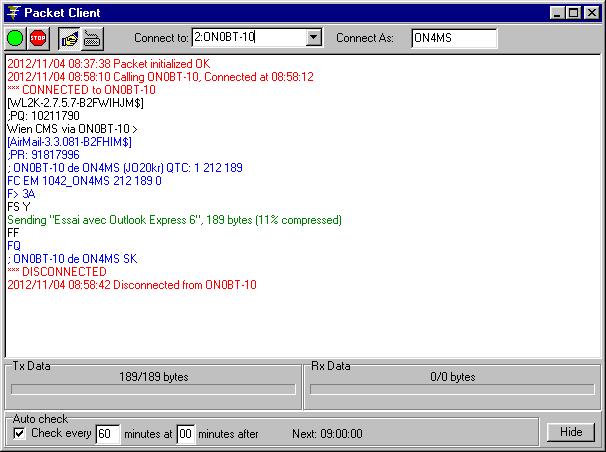Click the Connect As field ON4MS
This screenshot has height=452, width=606.
(x=454, y=38)
